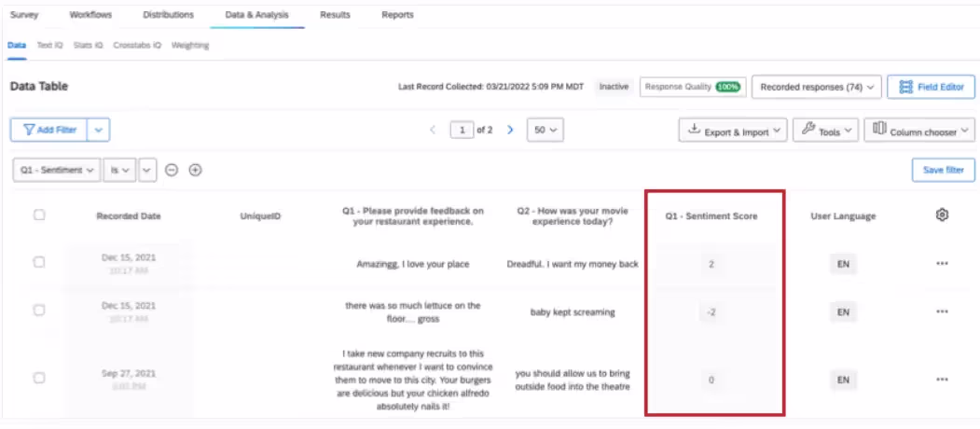The height and width of the screenshot is (429, 980).
Task: Open filter value dropdown
Action: click(147, 170)
